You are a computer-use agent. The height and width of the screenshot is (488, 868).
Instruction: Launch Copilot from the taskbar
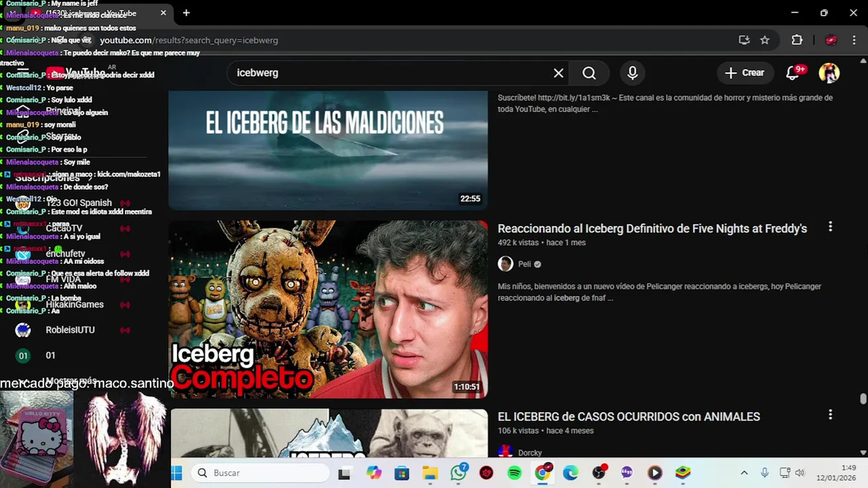(374, 473)
